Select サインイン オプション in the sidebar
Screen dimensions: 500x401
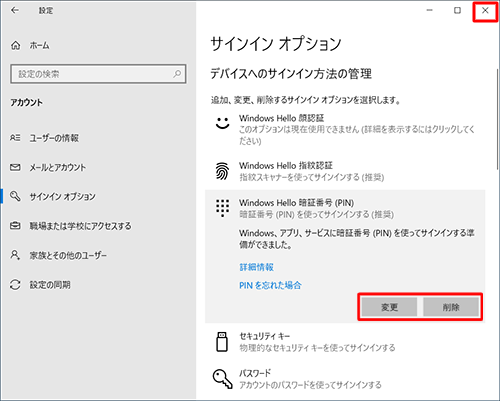(98, 196)
